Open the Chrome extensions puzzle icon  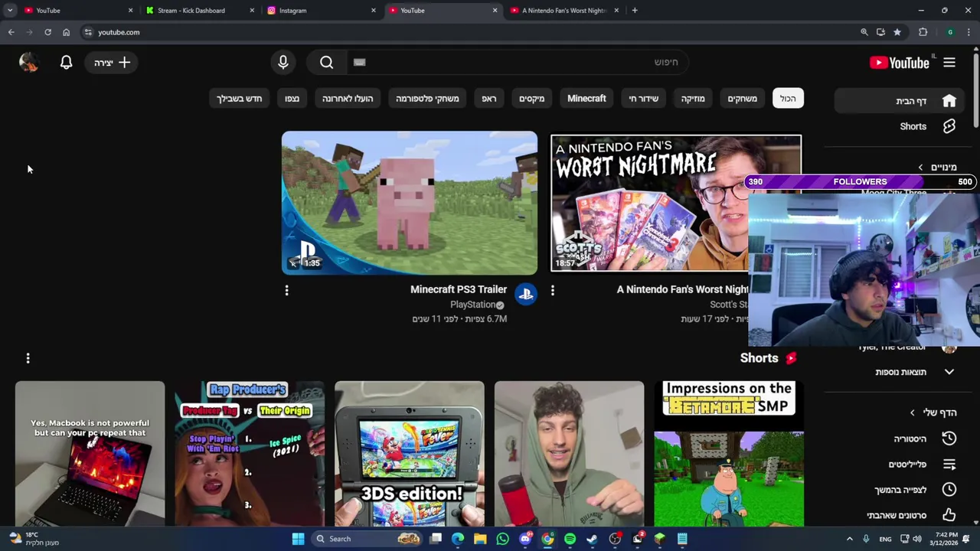(x=923, y=32)
